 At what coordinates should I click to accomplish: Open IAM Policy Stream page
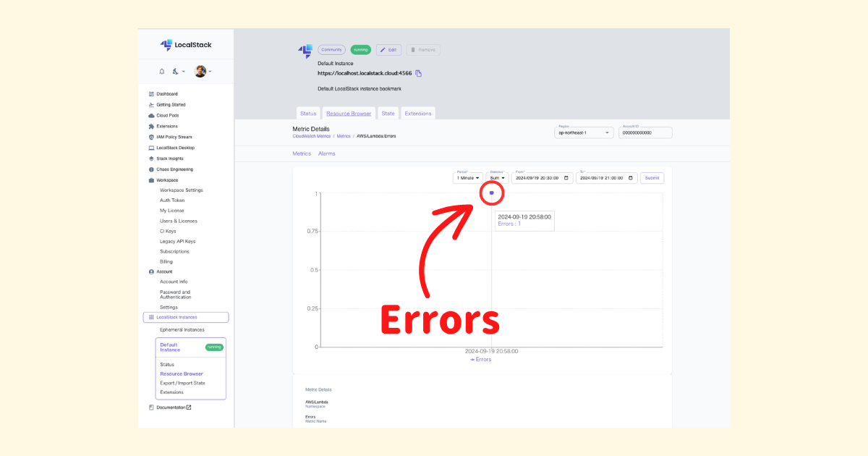[x=174, y=137]
